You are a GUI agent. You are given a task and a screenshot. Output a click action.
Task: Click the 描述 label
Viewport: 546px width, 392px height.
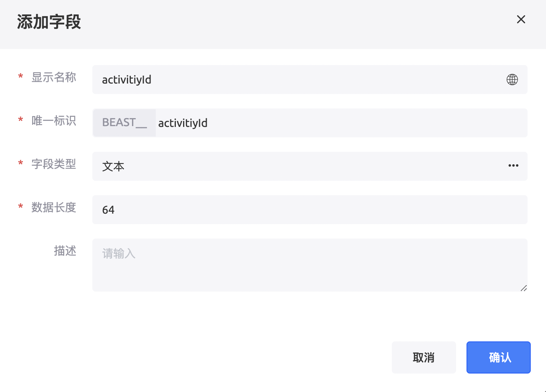[x=65, y=251]
